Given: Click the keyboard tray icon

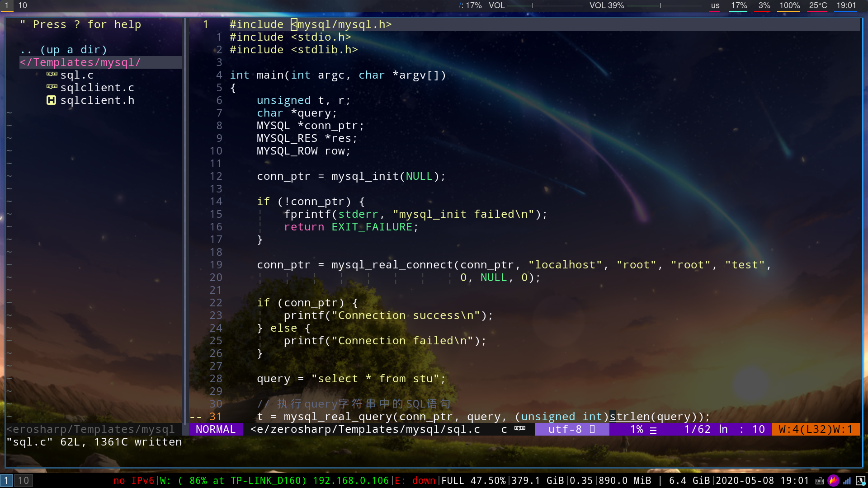Looking at the screenshot, I should (820, 481).
